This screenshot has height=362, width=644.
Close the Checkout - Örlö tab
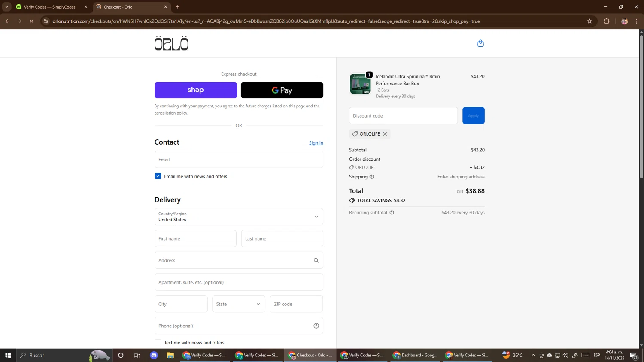[x=166, y=7]
